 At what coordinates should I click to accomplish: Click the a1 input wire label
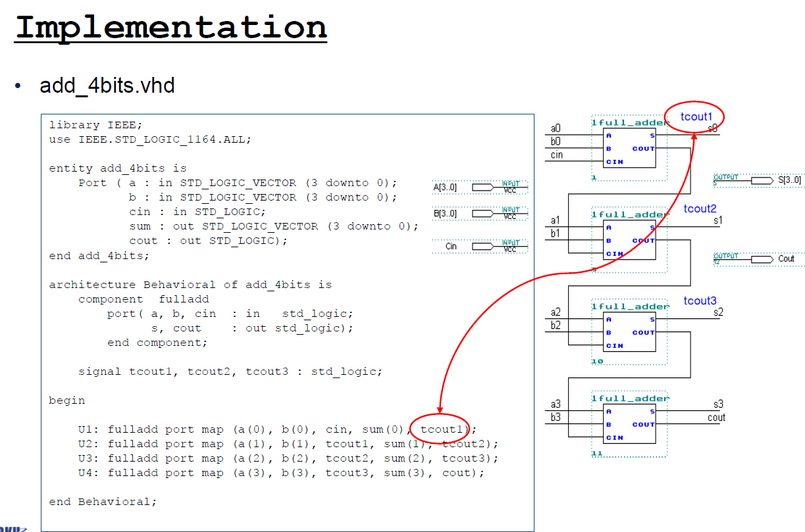tap(556, 220)
